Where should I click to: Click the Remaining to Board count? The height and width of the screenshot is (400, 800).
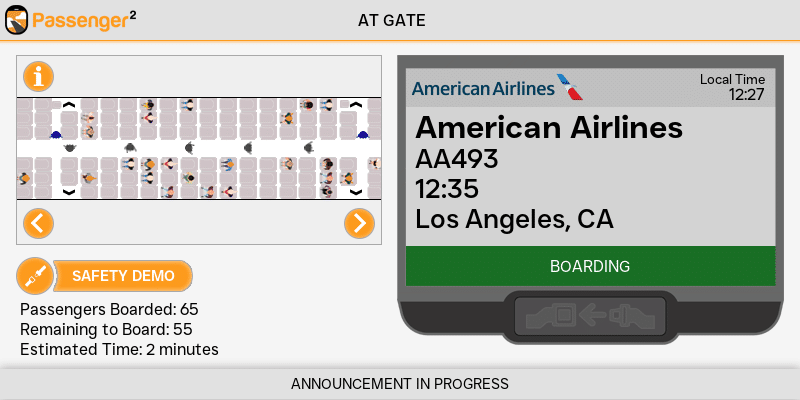pos(106,329)
